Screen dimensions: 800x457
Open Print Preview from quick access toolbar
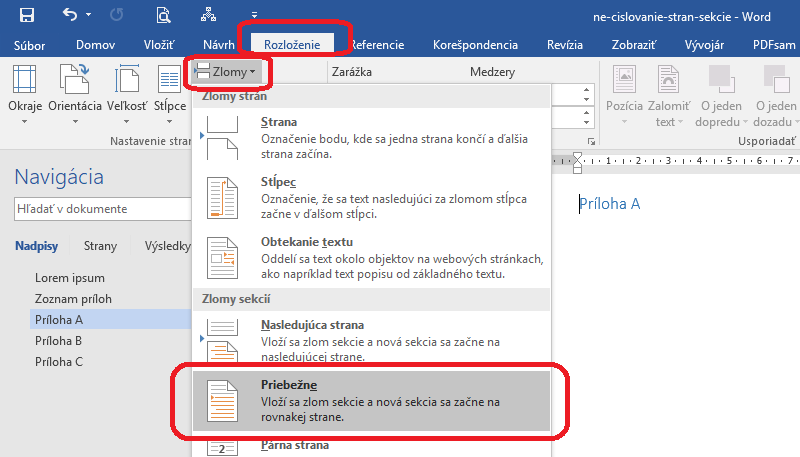click(163, 15)
